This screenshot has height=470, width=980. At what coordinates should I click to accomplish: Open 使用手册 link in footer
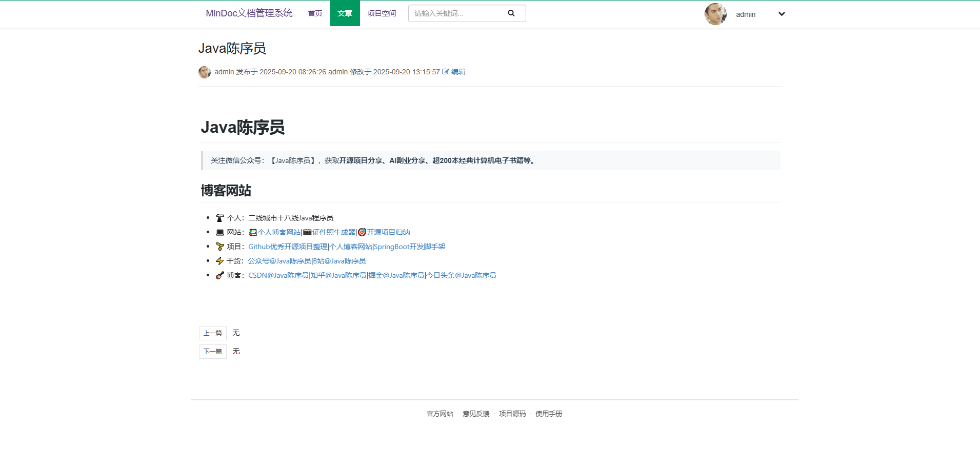[549, 414]
